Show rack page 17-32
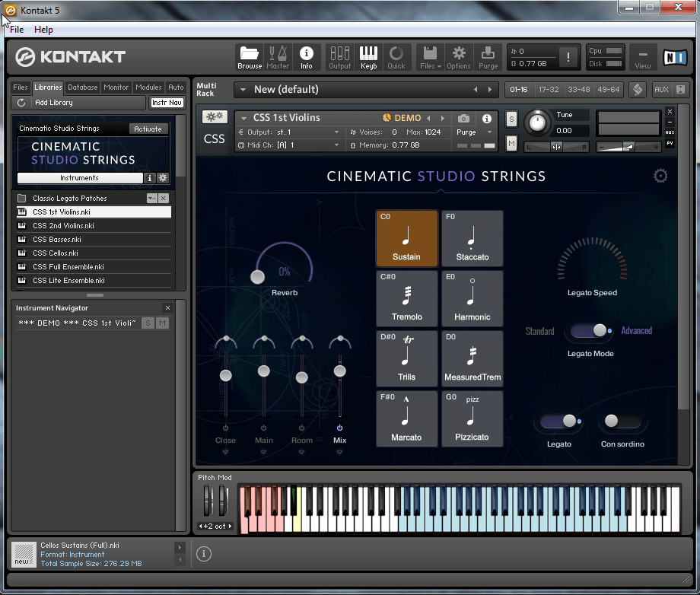This screenshot has width=700, height=595. coord(549,90)
